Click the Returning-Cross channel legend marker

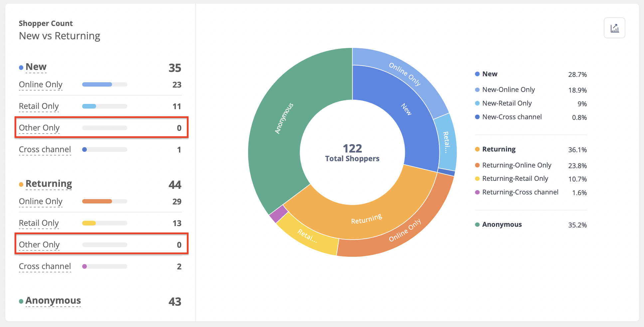tap(477, 192)
